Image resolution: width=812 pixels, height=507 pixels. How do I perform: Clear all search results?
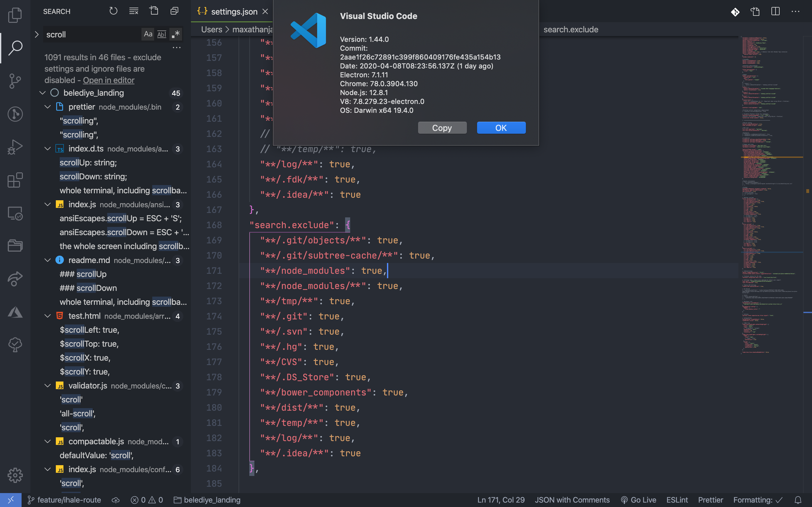(x=134, y=11)
